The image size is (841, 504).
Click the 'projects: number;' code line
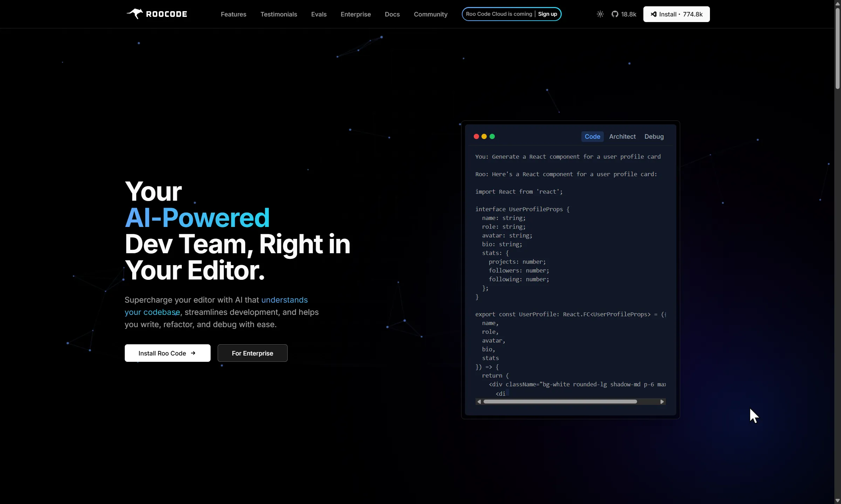pos(517,262)
